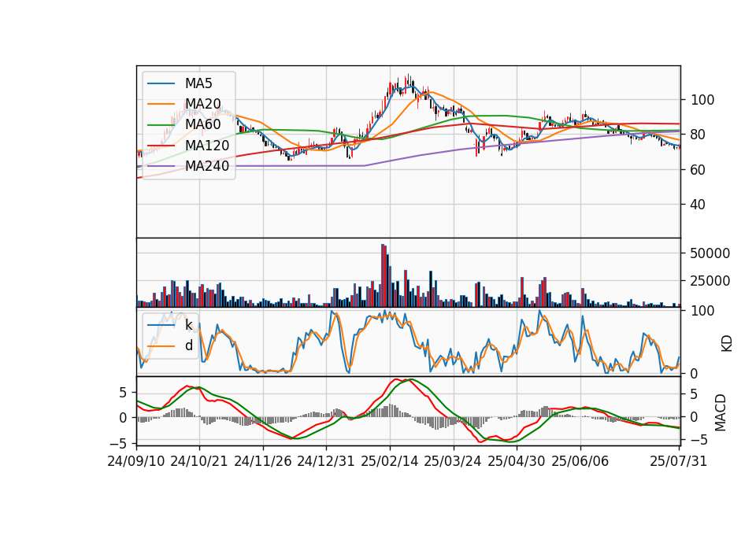Click the price axis value 60

(699, 170)
